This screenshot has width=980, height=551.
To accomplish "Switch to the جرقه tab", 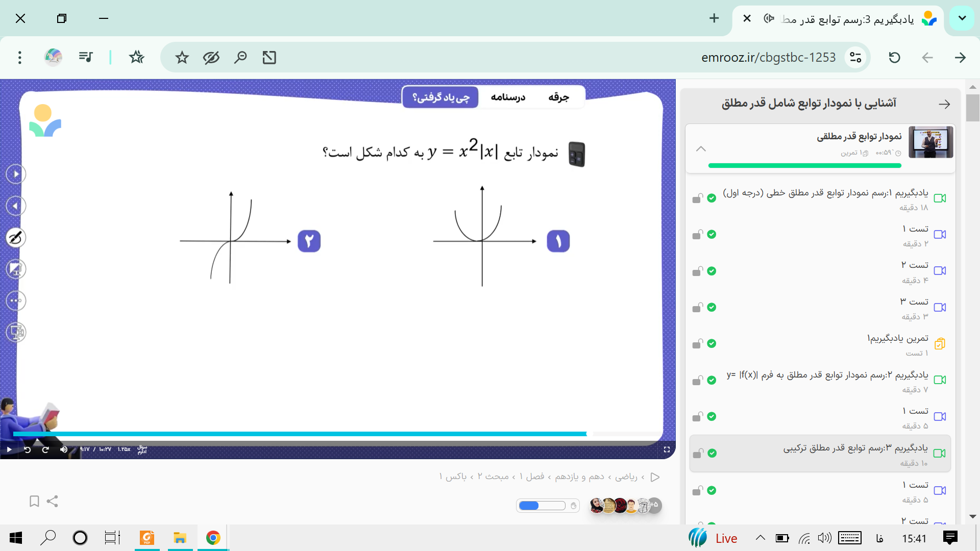I will (558, 97).
